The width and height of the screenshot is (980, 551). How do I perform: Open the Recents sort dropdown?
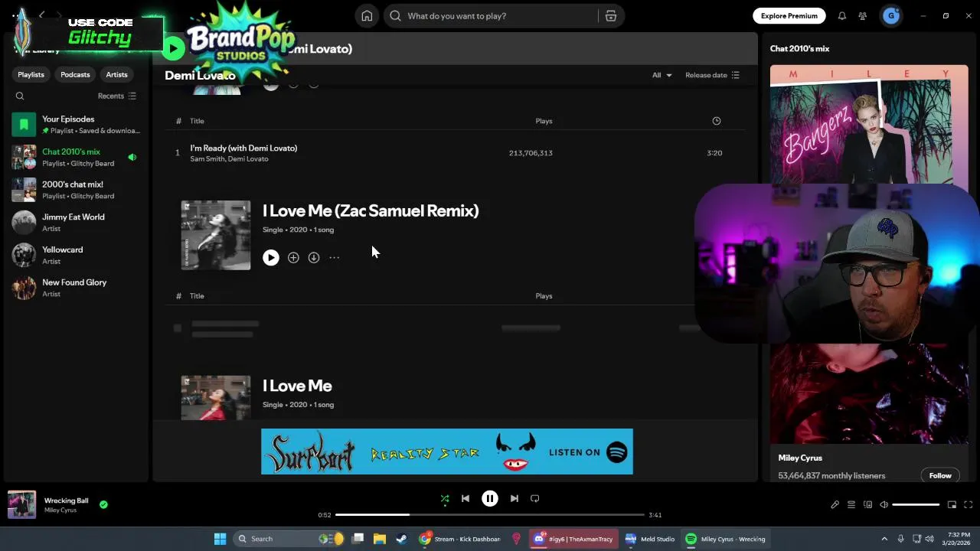[116, 96]
